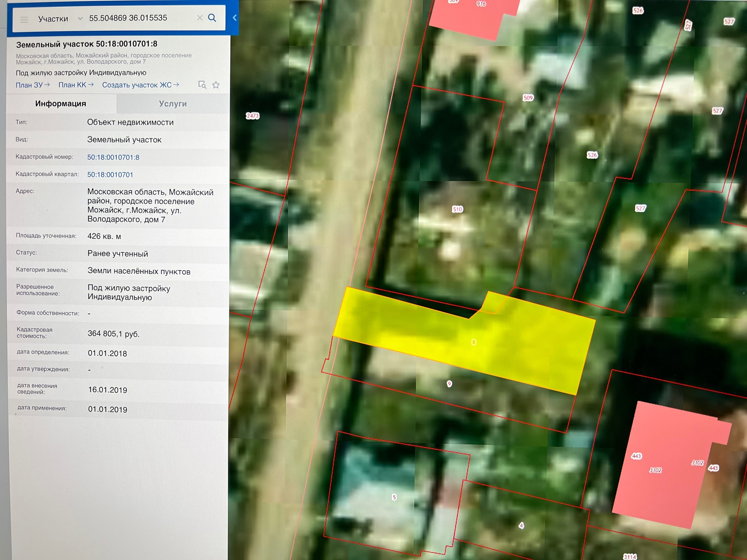Click parcel label 2473 on map
Screen dimensions: 747x560
tap(253, 116)
